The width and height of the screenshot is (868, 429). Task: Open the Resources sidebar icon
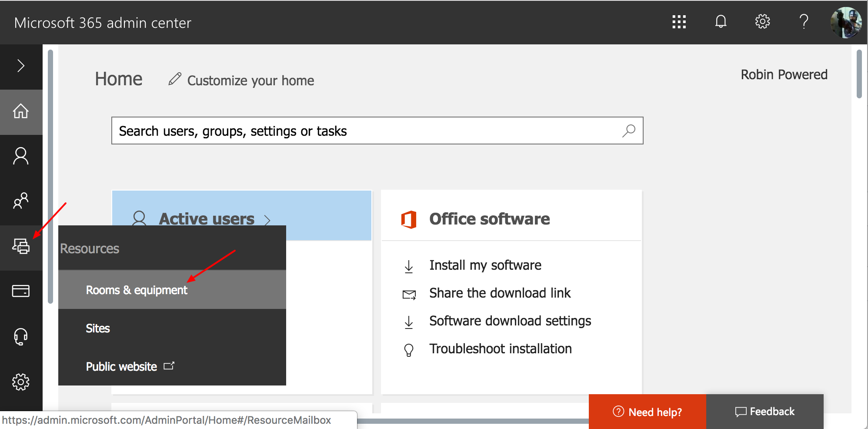(x=21, y=246)
